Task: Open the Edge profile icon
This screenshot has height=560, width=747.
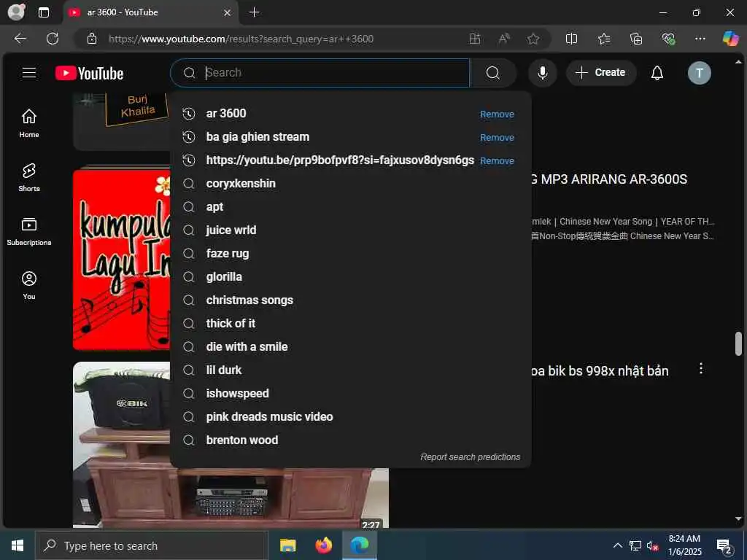Action: [17, 12]
